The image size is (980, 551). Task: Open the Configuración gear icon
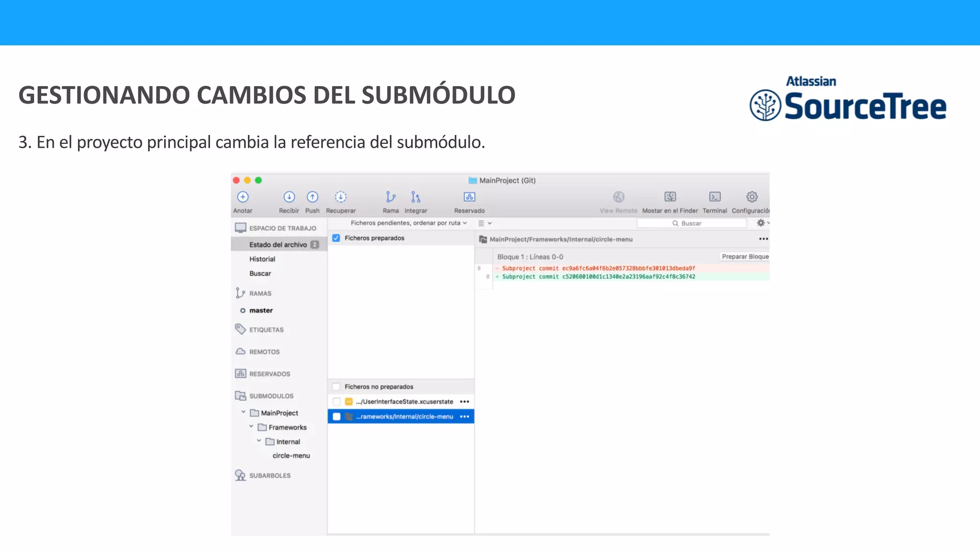(752, 197)
